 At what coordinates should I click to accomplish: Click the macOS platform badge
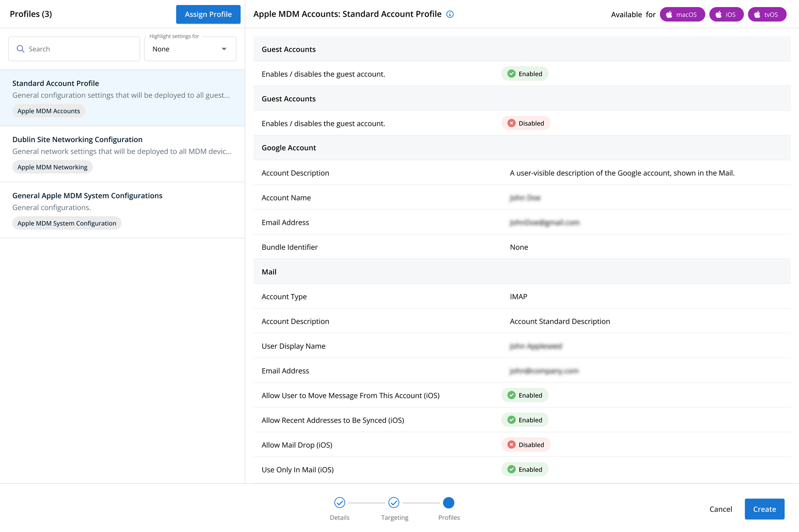coord(682,14)
